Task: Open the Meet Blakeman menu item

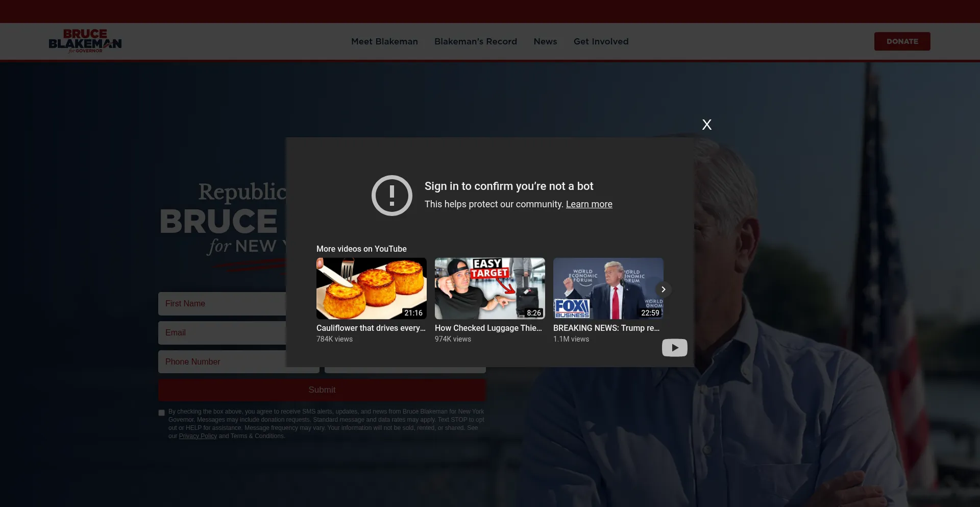Action: (x=384, y=41)
